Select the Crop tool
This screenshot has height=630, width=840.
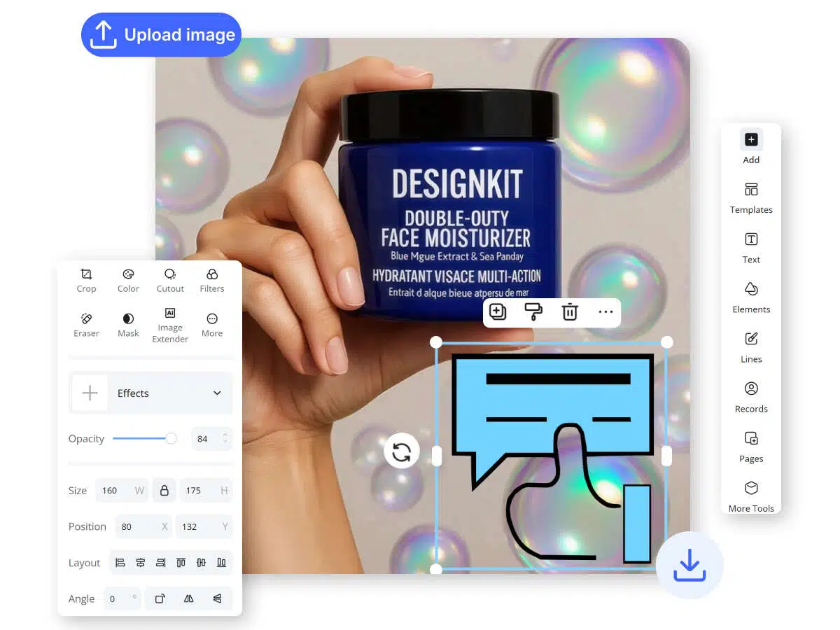(x=86, y=279)
